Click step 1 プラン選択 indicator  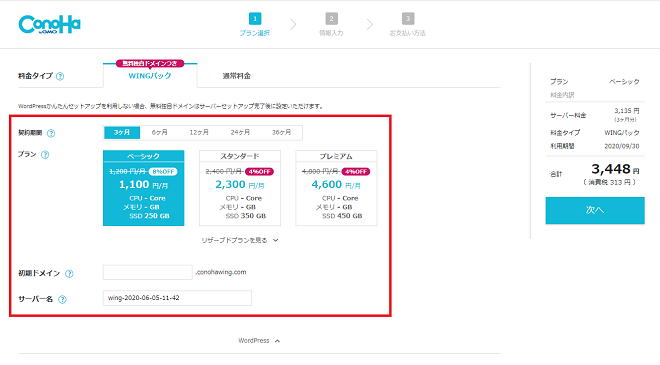(255, 24)
